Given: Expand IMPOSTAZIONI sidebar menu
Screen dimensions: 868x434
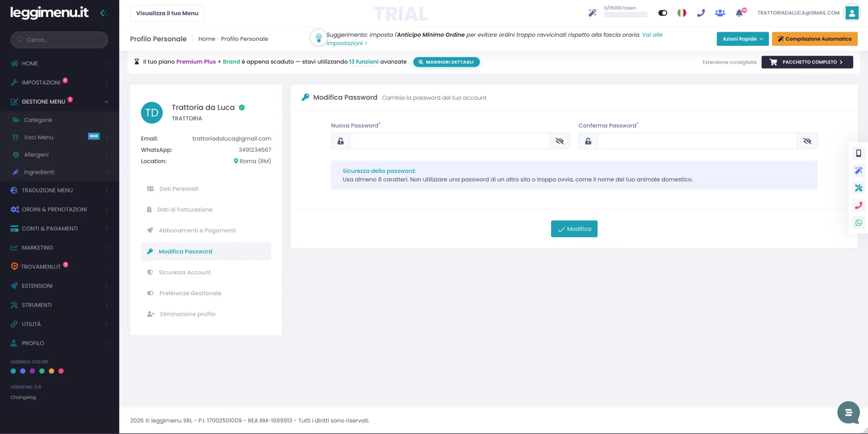Looking at the screenshot, I should (x=59, y=82).
